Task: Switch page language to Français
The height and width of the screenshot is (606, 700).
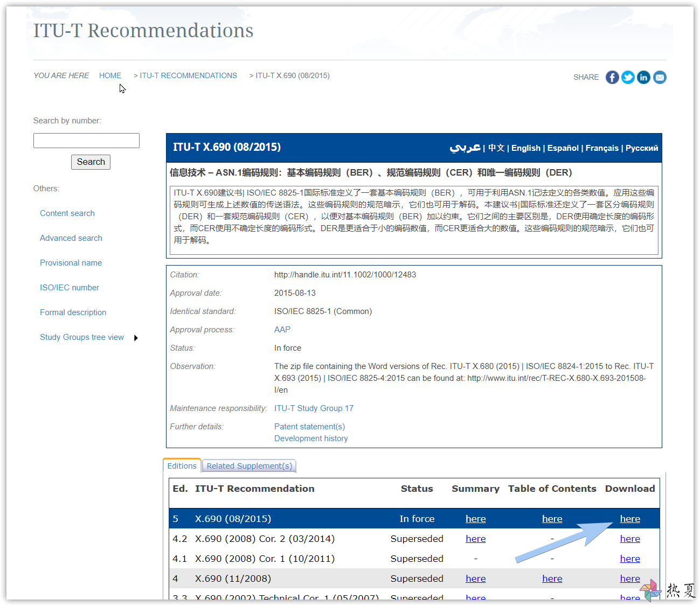Action: tap(602, 148)
